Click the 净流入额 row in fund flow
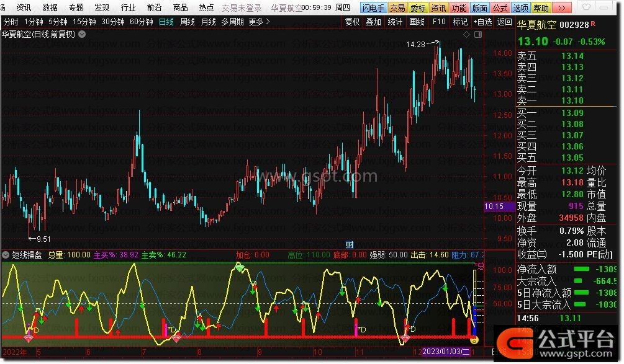624x364 pixels. click(x=567, y=269)
